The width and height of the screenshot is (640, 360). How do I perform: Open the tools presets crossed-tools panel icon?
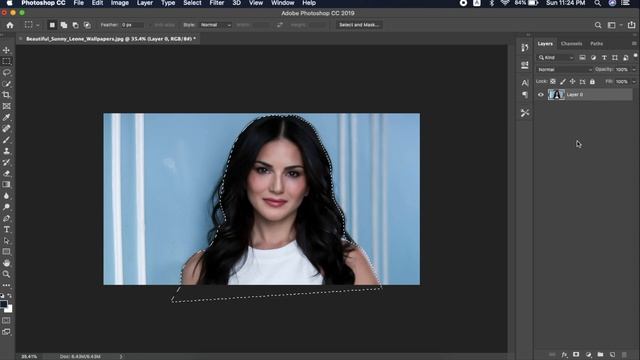point(524,113)
